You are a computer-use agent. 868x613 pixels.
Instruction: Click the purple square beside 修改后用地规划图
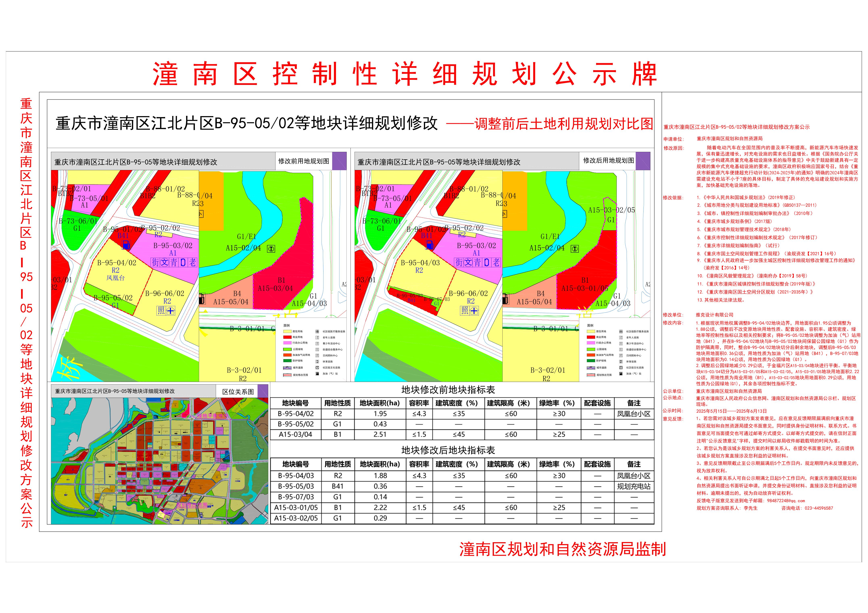click(643, 161)
